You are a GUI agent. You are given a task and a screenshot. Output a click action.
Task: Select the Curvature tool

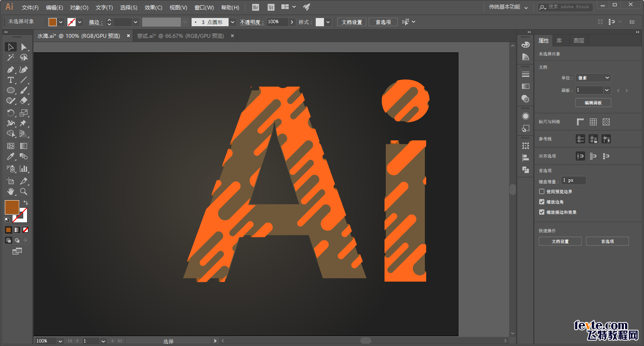pos(24,70)
